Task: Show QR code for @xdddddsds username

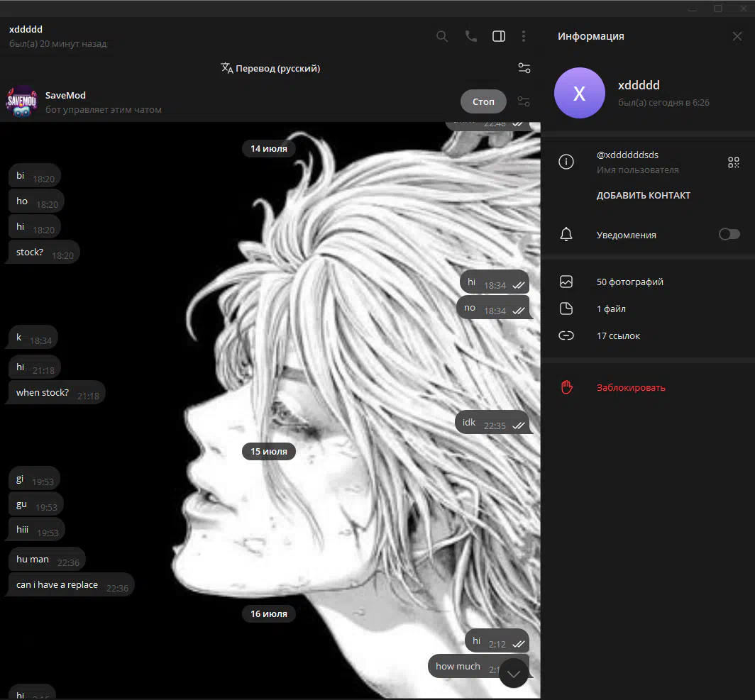Action: pos(733,162)
